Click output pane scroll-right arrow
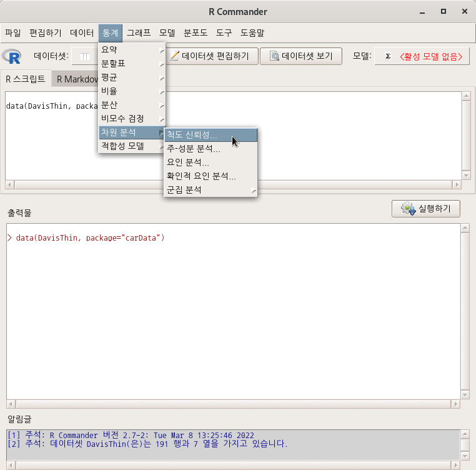This screenshot has width=476, height=470. pyautogui.click(x=455, y=404)
